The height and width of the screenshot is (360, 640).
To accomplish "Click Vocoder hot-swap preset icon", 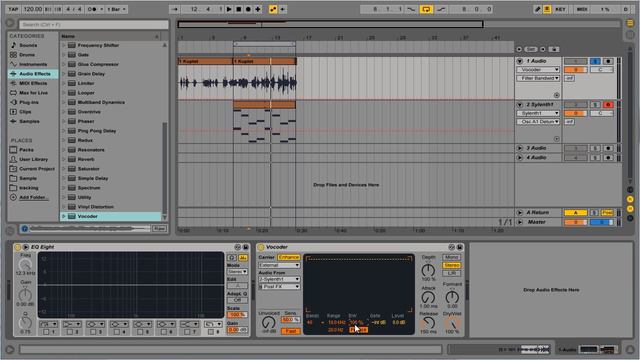I will click(x=451, y=247).
